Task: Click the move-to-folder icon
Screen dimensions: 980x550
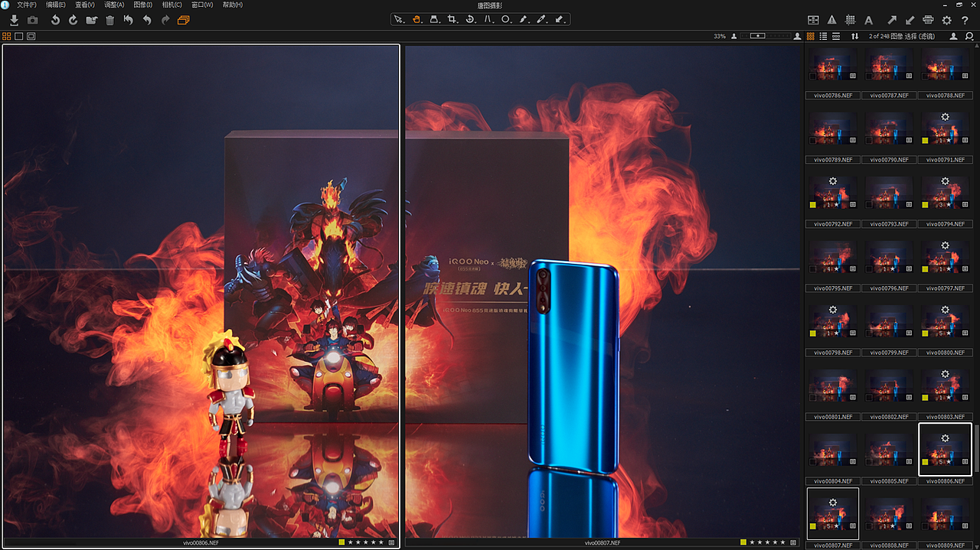Action: (x=92, y=20)
